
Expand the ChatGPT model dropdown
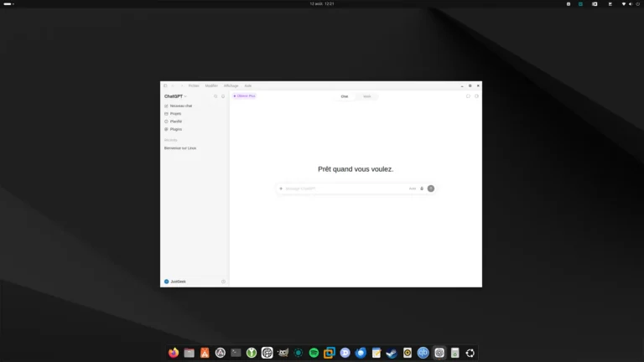pos(175,96)
